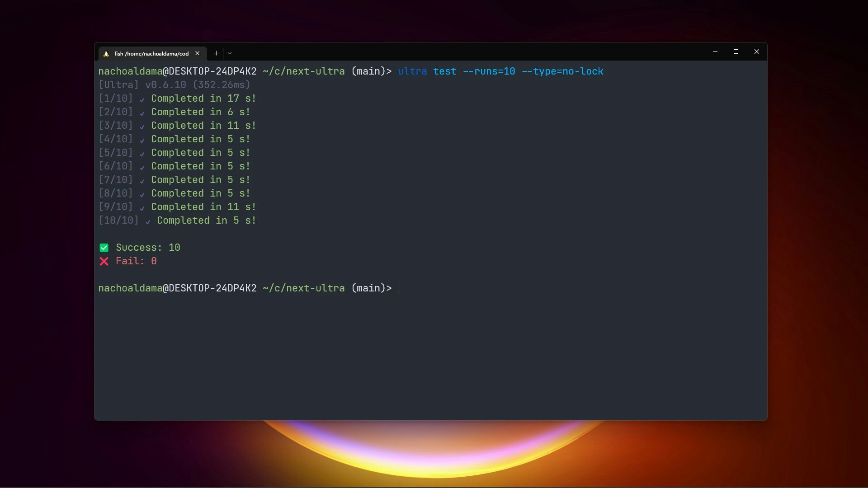Minimize the terminal window
Image resolution: width=868 pixels, height=488 pixels.
[715, 52]
